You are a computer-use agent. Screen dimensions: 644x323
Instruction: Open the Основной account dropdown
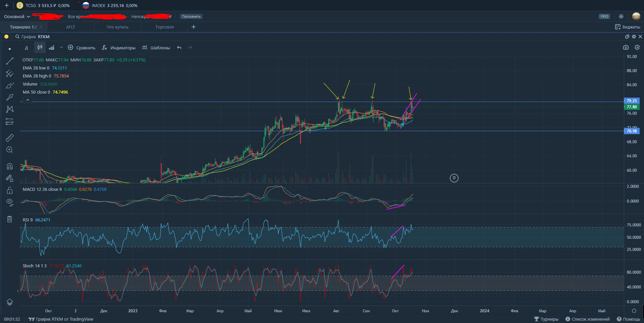[17, 16]
